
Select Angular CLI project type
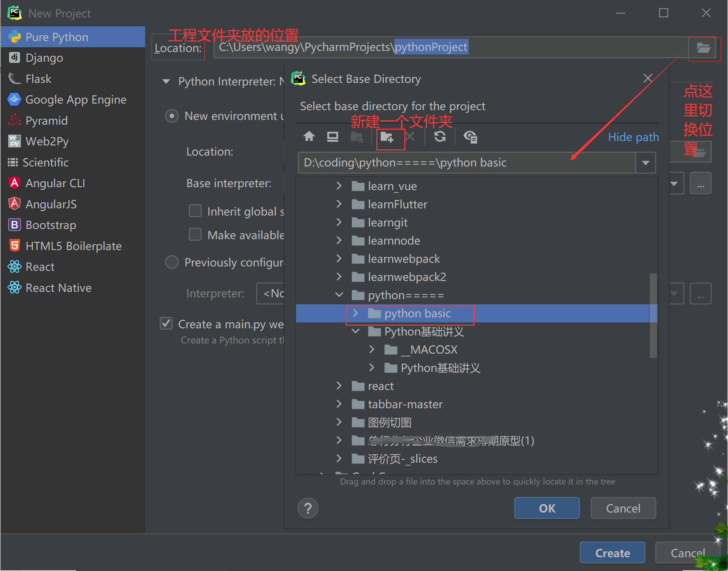(x=73, y=183)
